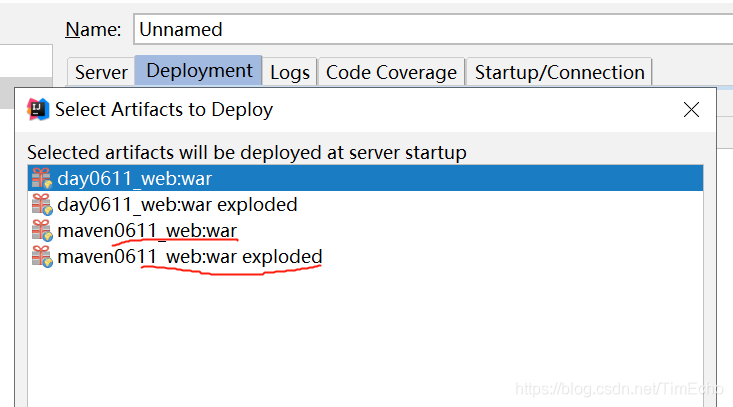Open the Startup/Connection tab
This screenshot has width=733, height=407.
pyautogui.click(x=559, y=72)
